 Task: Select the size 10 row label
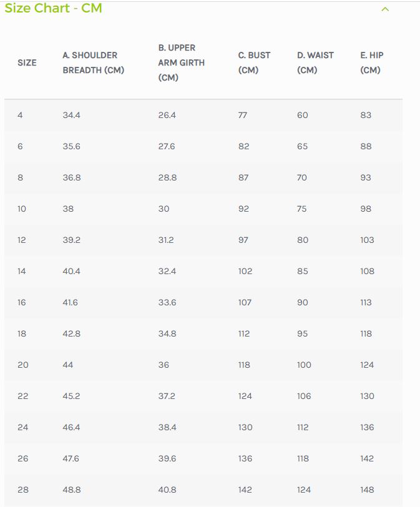[x=22, y=209]
